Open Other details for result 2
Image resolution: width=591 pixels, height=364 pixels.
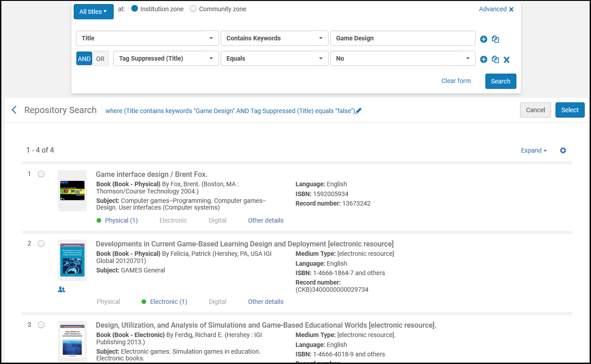(x=266, y=302)
